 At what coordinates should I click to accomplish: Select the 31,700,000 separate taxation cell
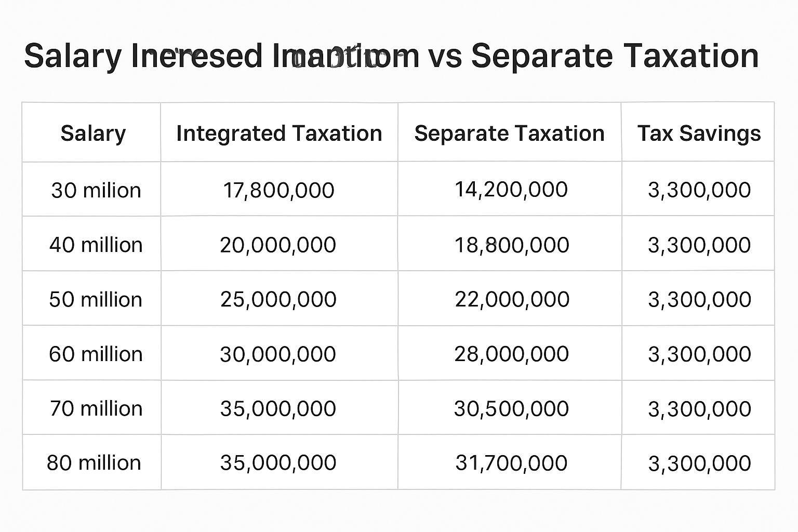point(511,462)
